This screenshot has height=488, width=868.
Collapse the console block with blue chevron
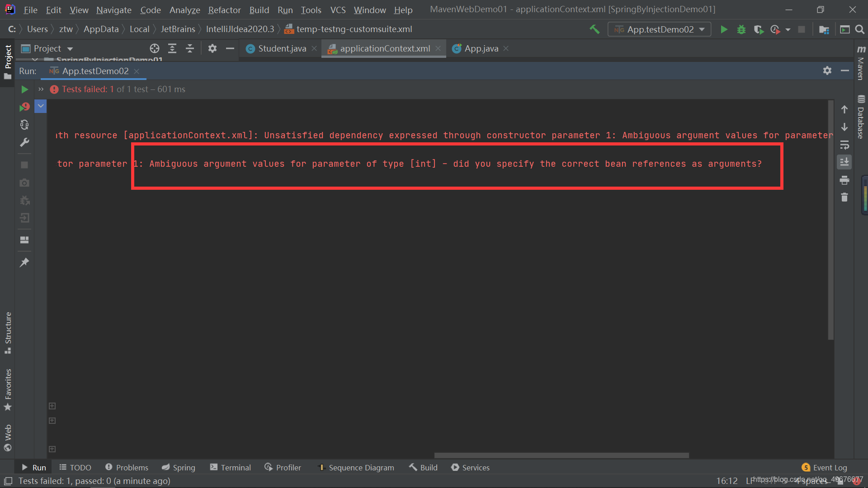[41, 106]
